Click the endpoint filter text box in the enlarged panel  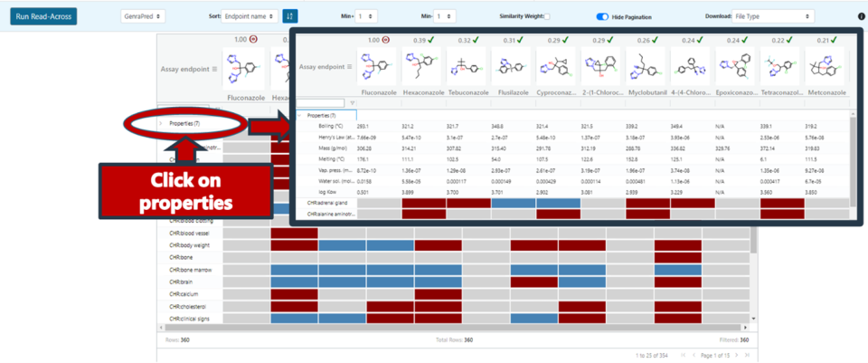point(320,103)
